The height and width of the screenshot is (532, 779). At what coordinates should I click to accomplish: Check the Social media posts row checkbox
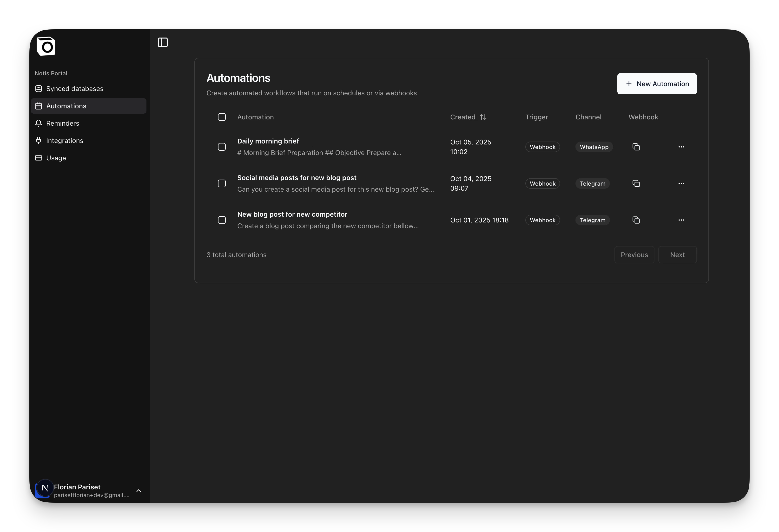[222, 184]
